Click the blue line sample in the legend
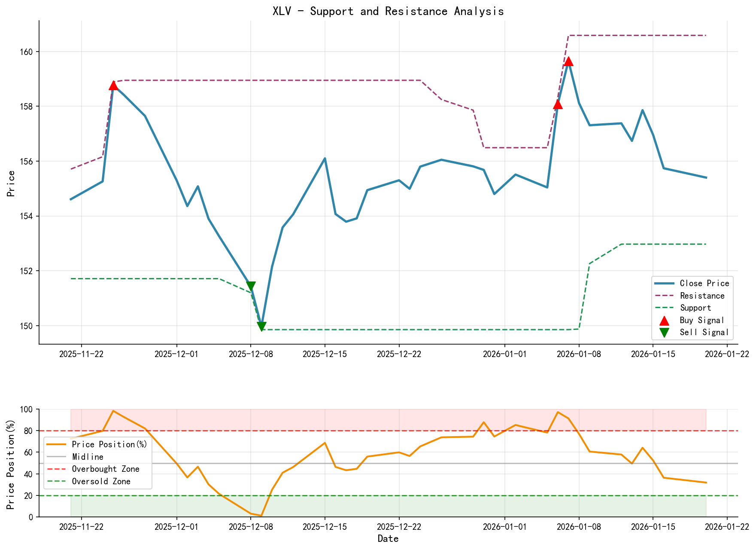Screen dimensions: 756x550 click(664, 284)
